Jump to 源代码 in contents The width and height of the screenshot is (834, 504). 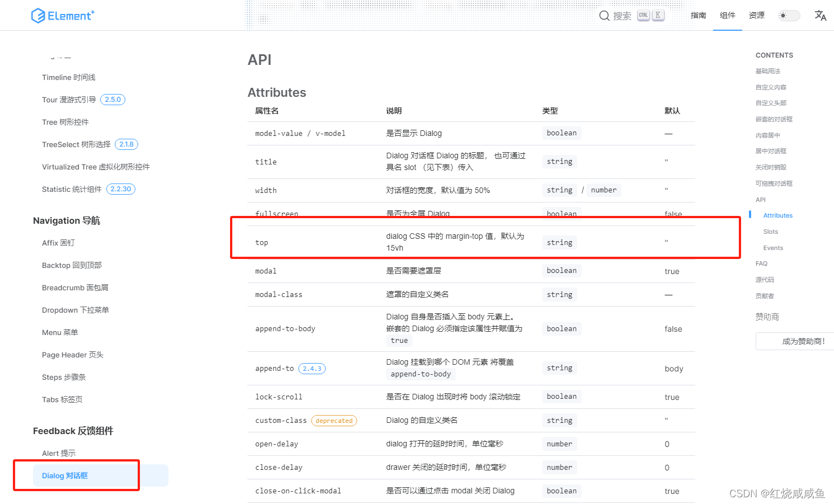tap(765, 280)
